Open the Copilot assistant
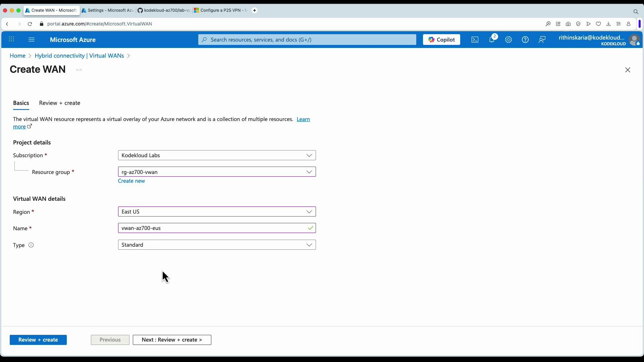 click(x=441, y=40)
